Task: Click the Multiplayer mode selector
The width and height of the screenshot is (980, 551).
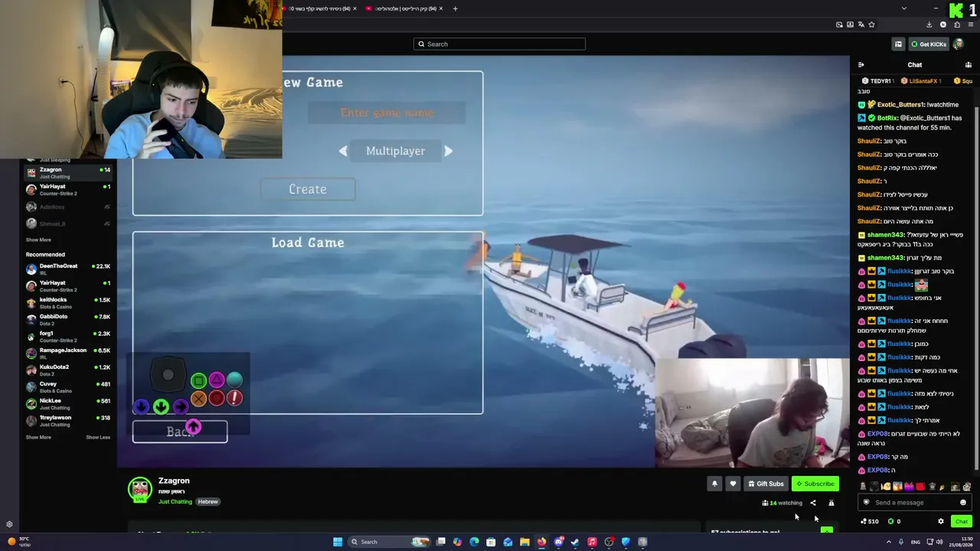Action: (x=395, y=151)
